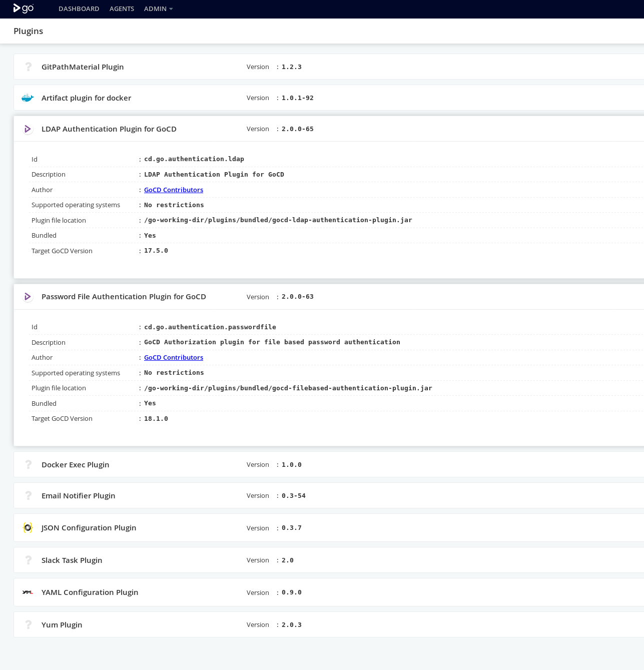Expand the Docker Exec Plugin row
The width and height of the screenshot is (644, 670).
pos(329,464)
